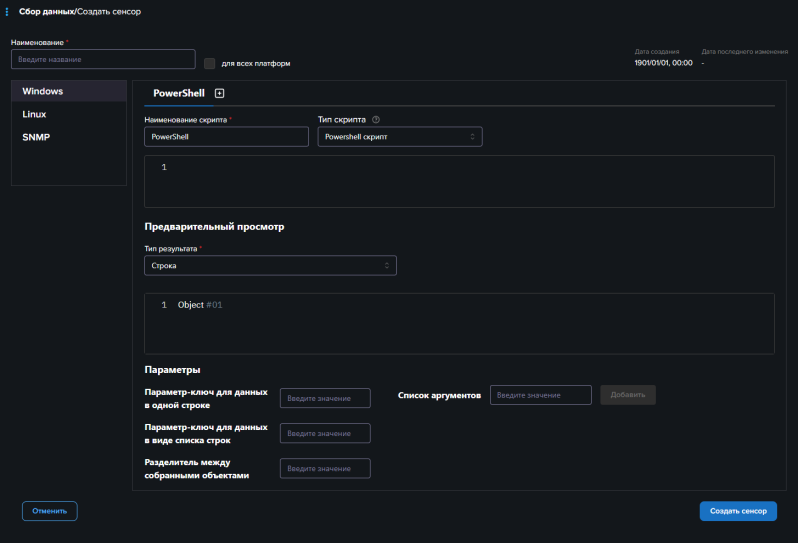Toggle the 'для всех платформ' checkbox
Screen dimensions: 798x543
click(x=209, y=64)
